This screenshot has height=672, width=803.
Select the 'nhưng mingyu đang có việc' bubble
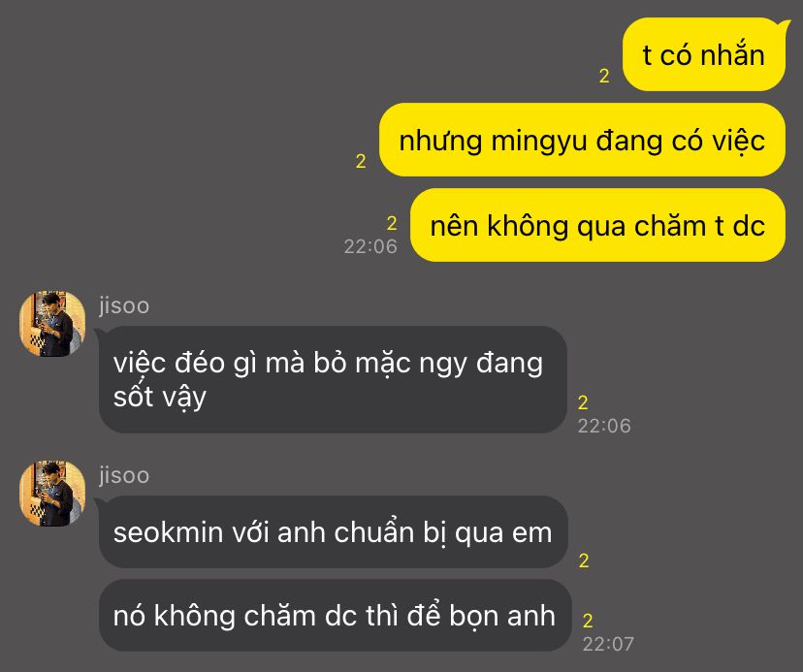582,140
